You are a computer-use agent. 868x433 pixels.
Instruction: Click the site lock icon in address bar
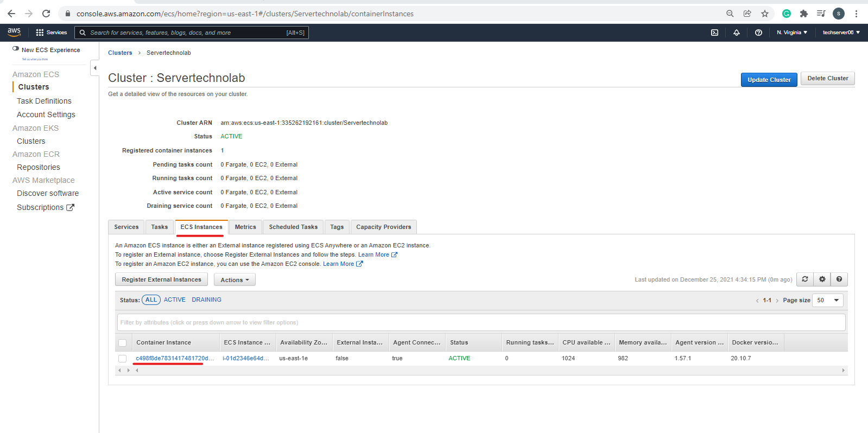coord(68,14)
